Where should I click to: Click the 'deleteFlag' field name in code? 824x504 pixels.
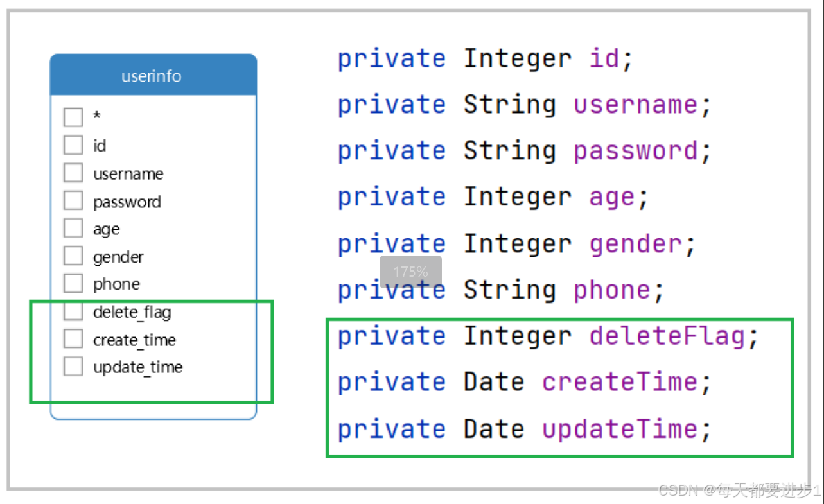[667, 336]
